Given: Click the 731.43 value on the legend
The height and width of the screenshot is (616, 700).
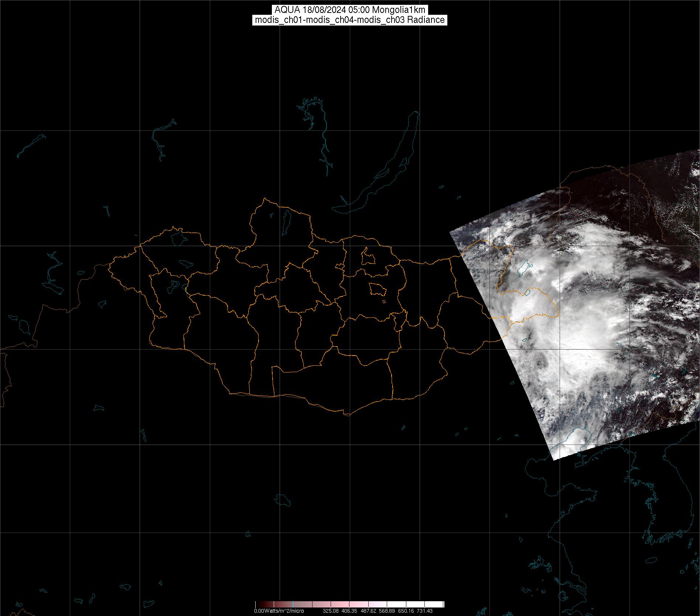Looking at the screenshot, I should coord(424,611).
